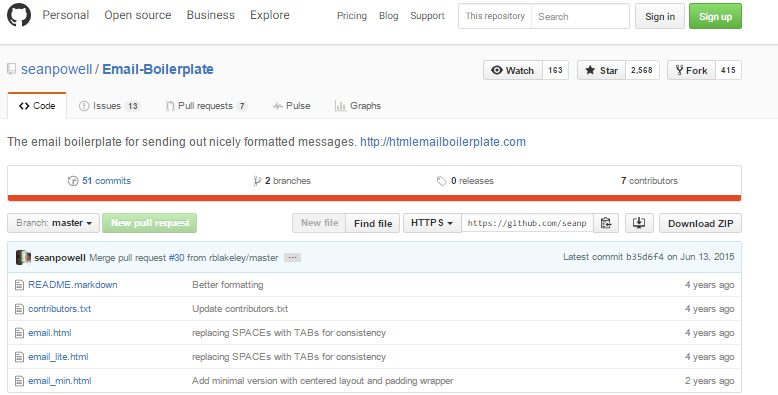
Task: Open the Open source menu item
Action: tap(137, 15)
